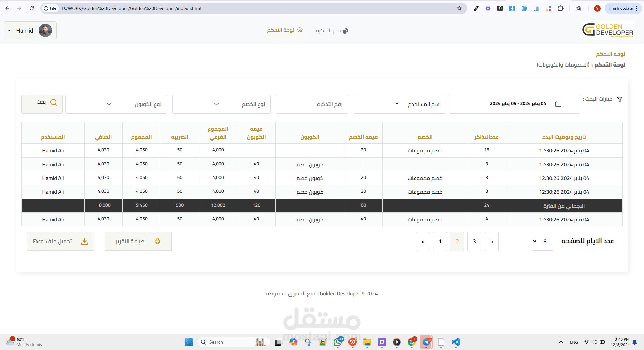Click the filter funnel icon
644x350 pixels.
point(620,99)
